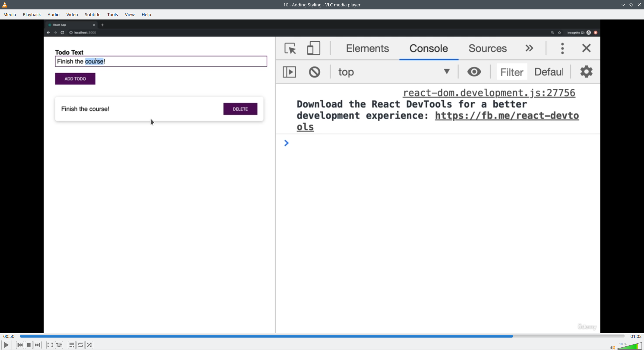Open the Subtitle menu

(x=93, y=14)
